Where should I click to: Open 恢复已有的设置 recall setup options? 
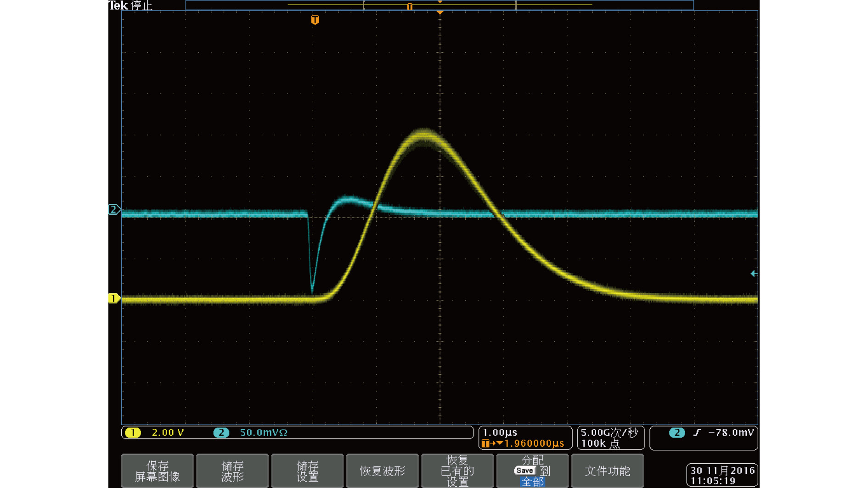pyautogui.click(x=457, y=471)
